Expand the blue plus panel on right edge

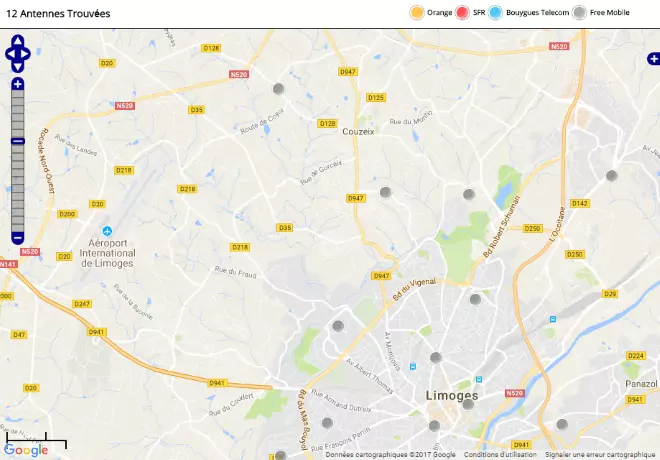click(x=653, y=59)
